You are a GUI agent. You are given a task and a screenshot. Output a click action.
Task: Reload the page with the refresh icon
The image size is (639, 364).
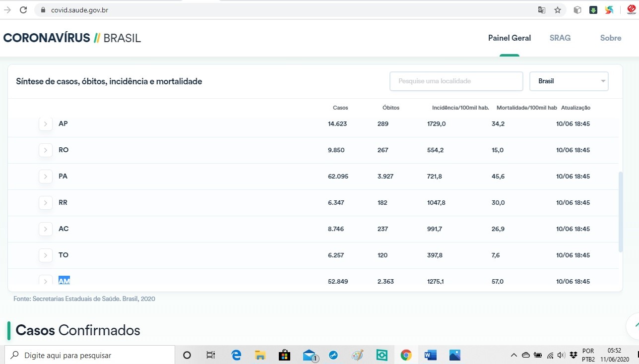coord(23,10)
